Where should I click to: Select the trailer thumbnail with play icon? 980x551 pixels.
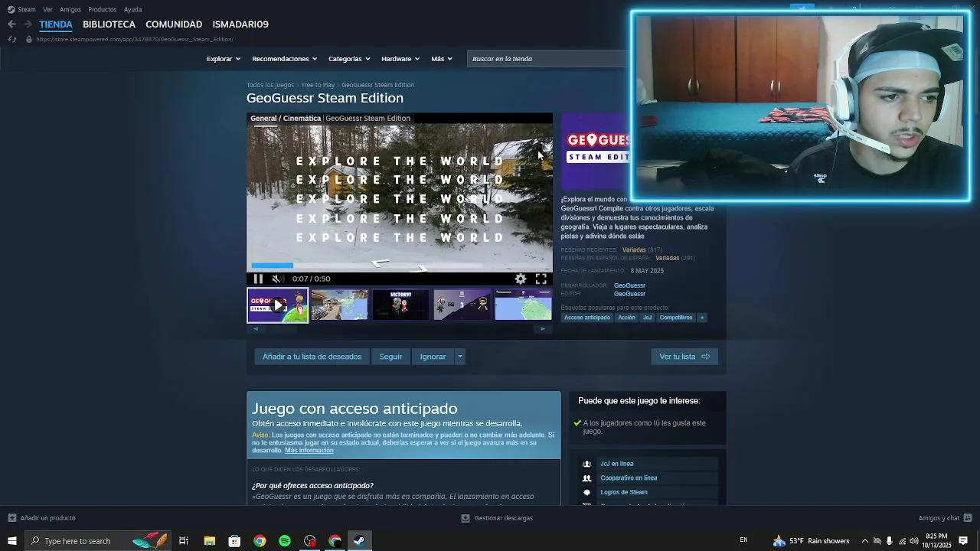277,305
